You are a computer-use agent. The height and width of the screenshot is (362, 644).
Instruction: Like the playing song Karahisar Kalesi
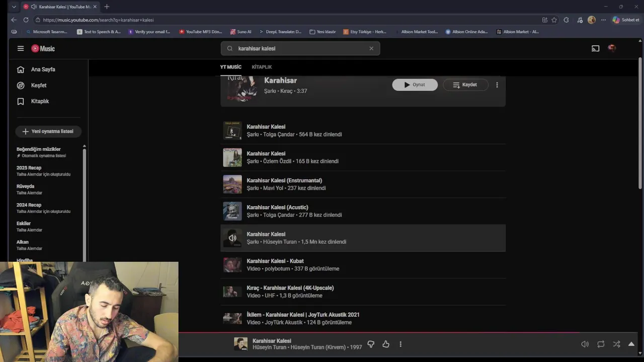point(386,344)
